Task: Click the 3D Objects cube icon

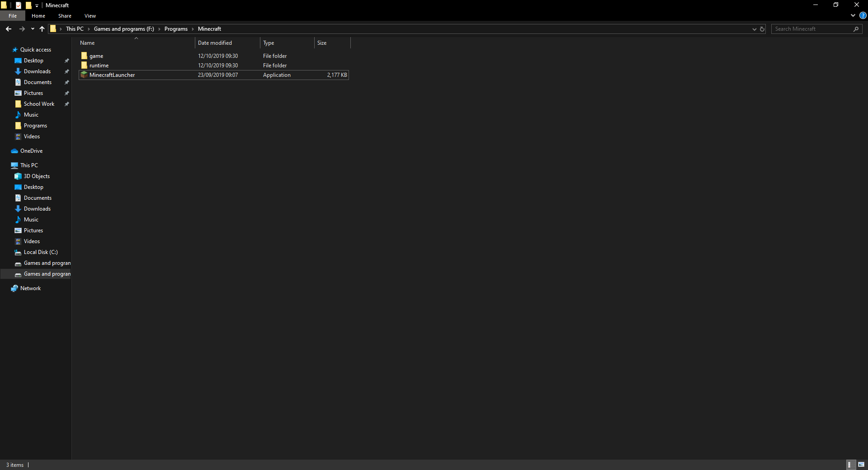Action: click(18, 176)
